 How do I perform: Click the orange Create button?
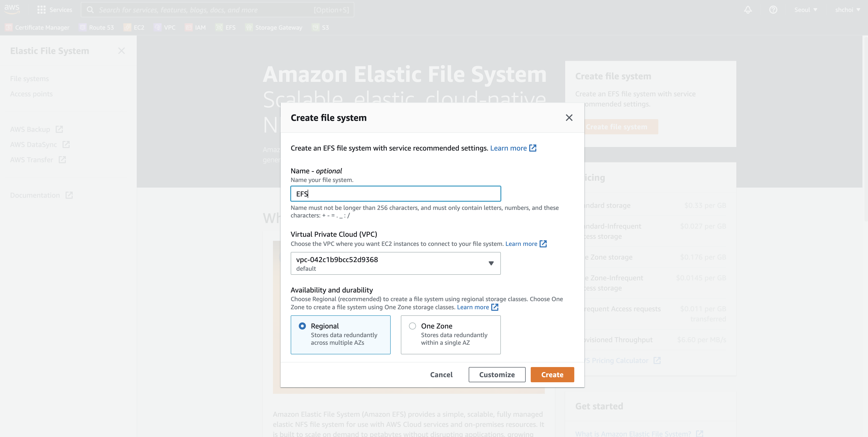coord(552,375)
